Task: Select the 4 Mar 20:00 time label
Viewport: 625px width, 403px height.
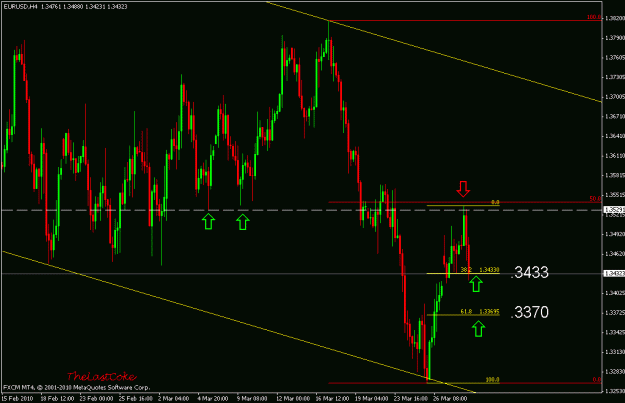Action: point(212,399)
